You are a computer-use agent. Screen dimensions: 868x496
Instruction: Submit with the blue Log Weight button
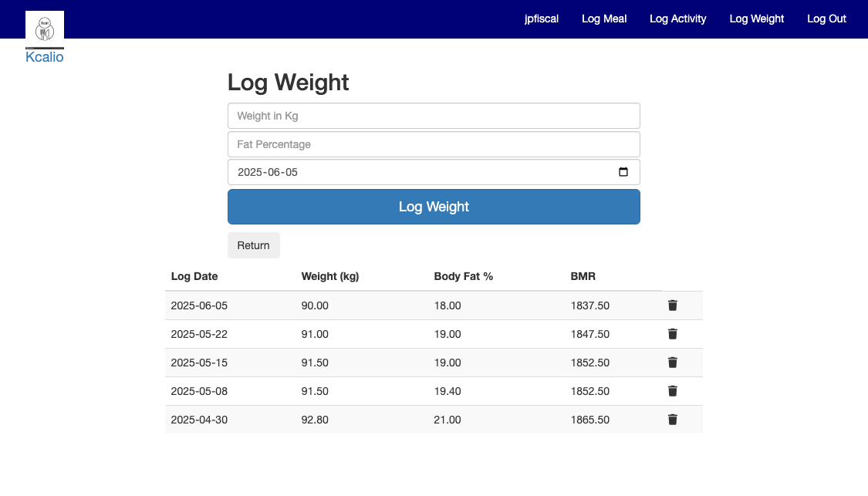434,207
